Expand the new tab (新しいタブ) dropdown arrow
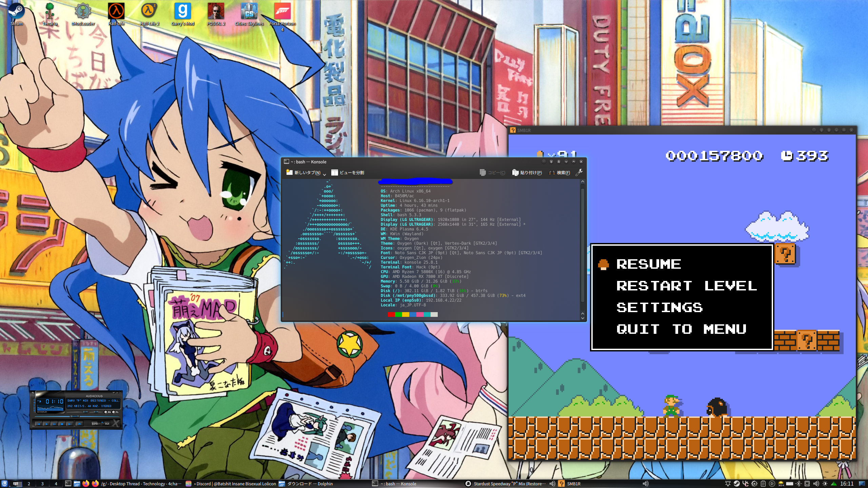Screen dimensions: 868x488 tap(324, 174)
